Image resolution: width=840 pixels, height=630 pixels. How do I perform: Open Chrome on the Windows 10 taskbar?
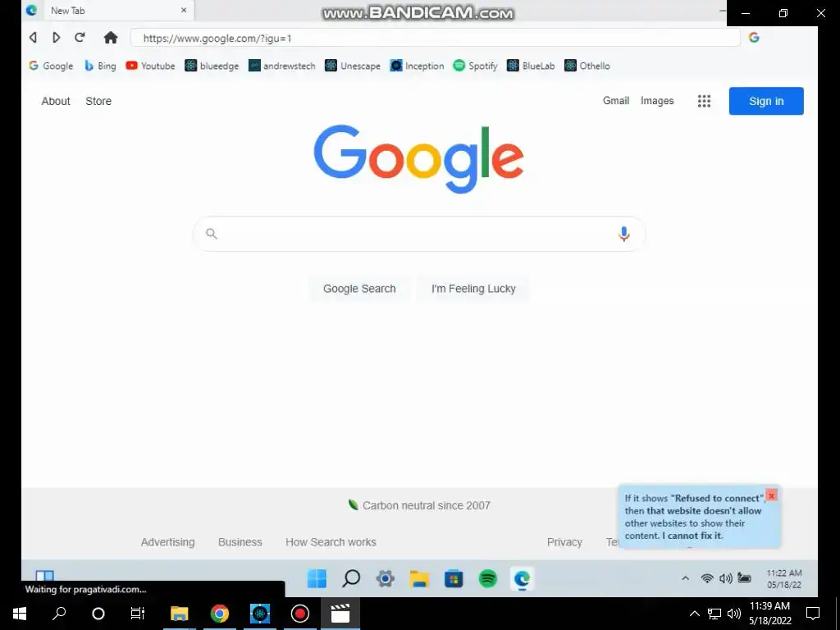coord(220,614)
